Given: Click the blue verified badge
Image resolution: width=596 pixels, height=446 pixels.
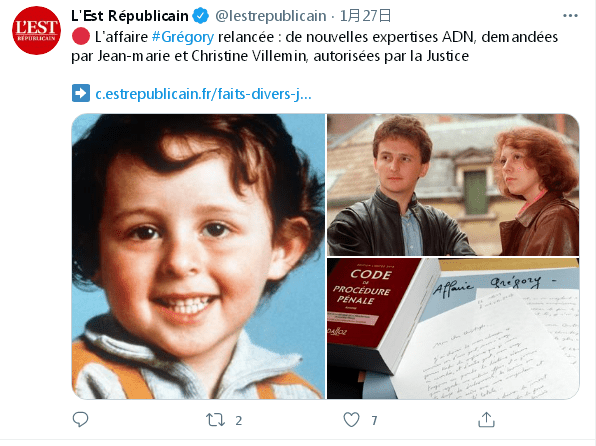Looking at the screenshot, I should (201, 16).
